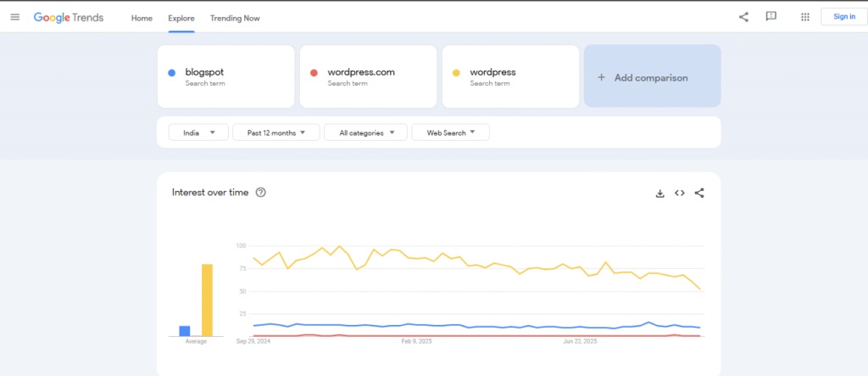Click Add comparison button
The height and width of the screenshot is (376, 868).
point(652,76)
